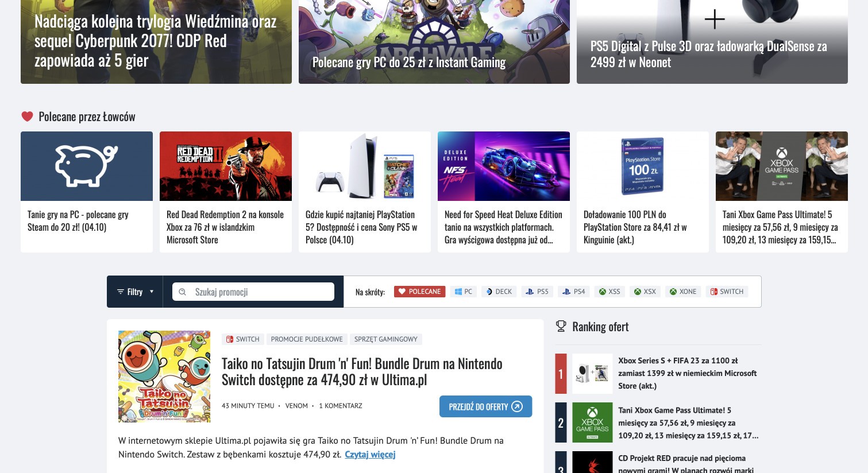
Task: Open the Red Dead Redemption 2 thumbnail
Action: point(226,166)
